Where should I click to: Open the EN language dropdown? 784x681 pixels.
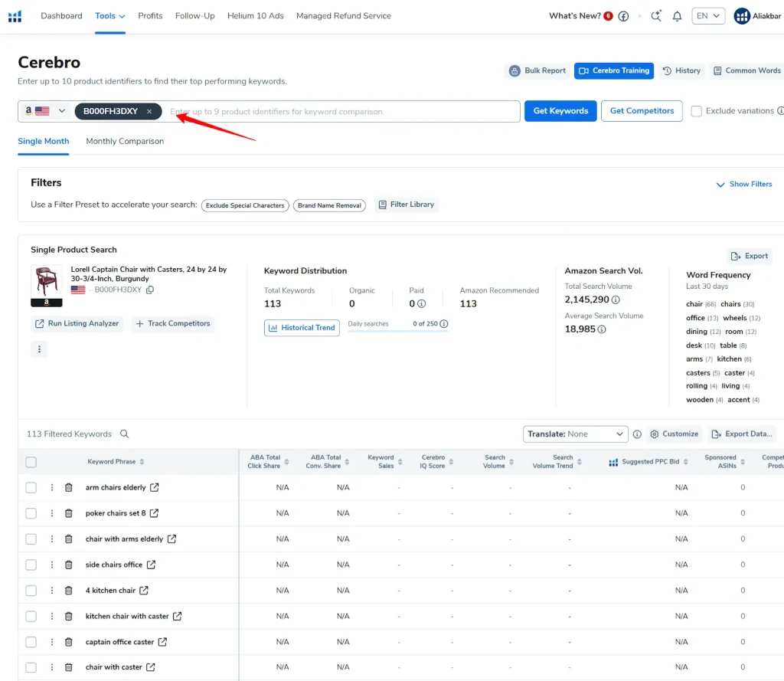[x=708, y=16]
